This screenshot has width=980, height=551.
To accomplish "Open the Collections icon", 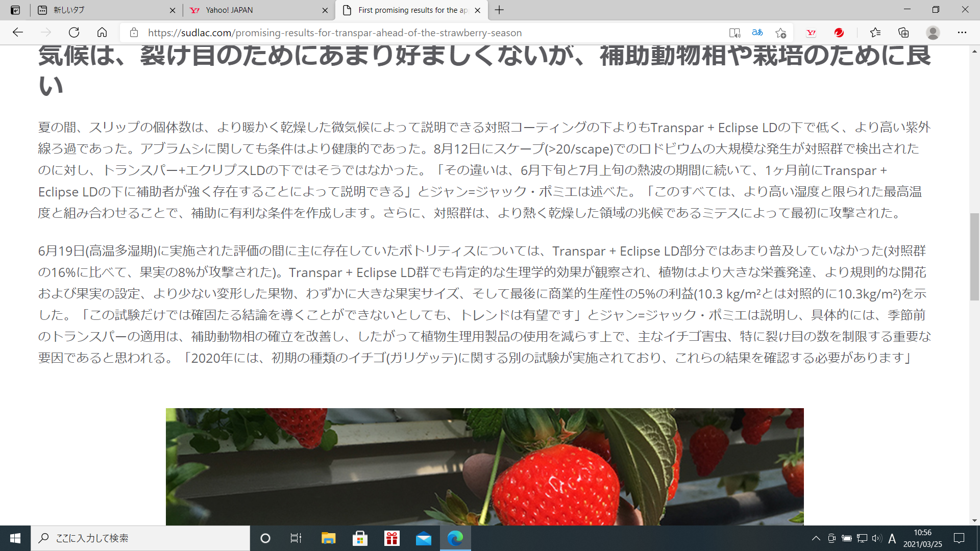I will 903,33.
